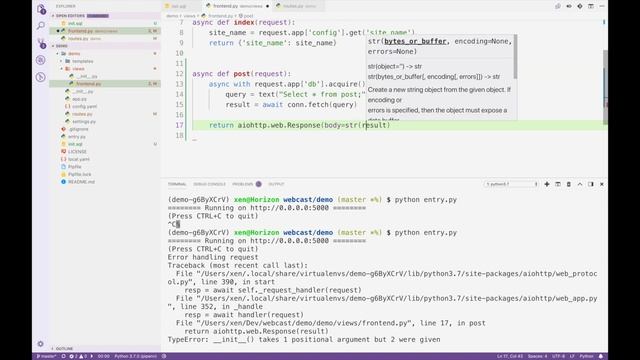Add a new terminal with plus icon

point(547,184)
